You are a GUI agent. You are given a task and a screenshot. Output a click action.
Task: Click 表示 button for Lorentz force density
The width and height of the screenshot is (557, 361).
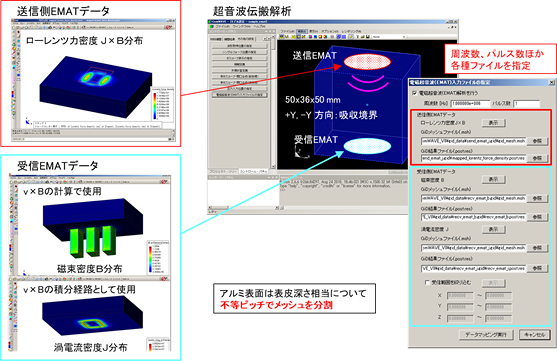pyautogui.click(x=493, y=123)
